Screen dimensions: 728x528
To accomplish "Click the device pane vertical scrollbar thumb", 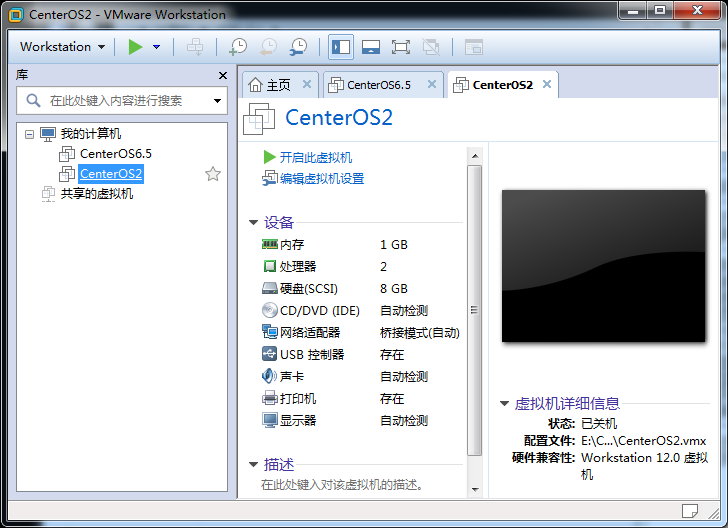I will point(474,310).
